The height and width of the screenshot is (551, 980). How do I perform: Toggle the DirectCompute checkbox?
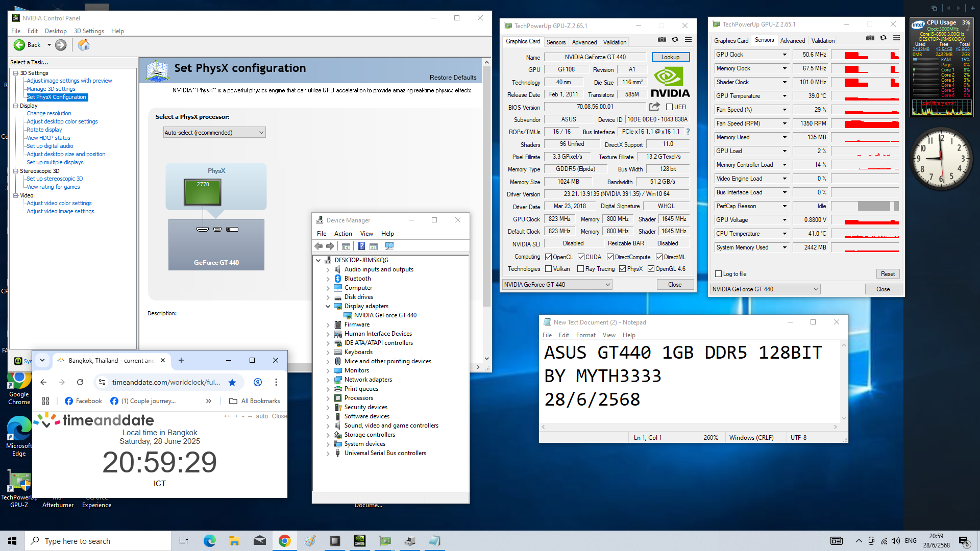point(610,257)
